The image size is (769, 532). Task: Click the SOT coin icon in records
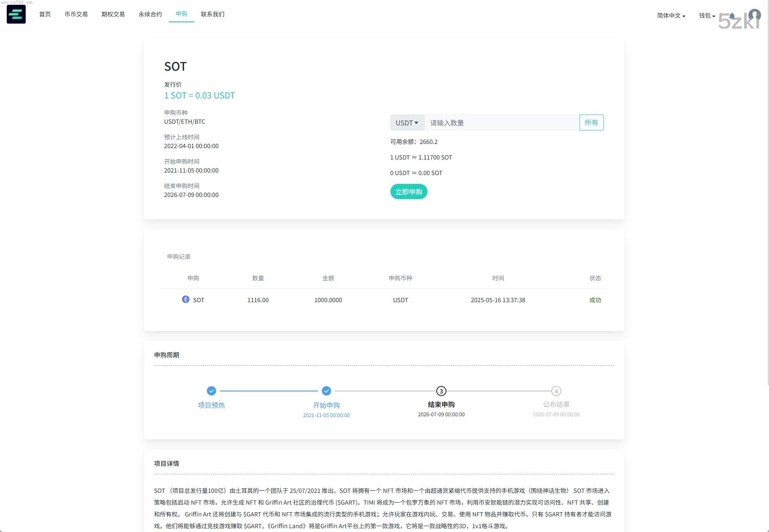coord(185,299)
